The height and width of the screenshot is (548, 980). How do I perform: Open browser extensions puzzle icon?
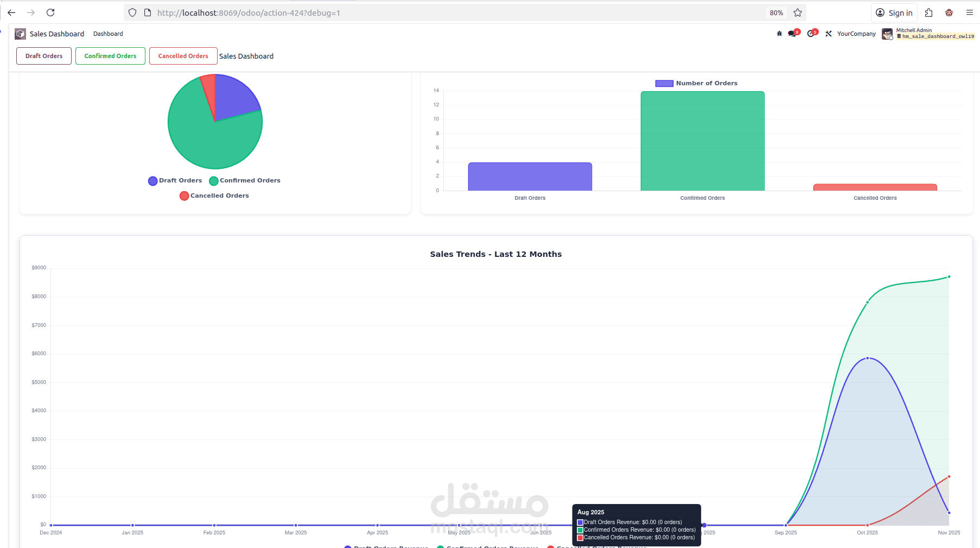(929, 12)
